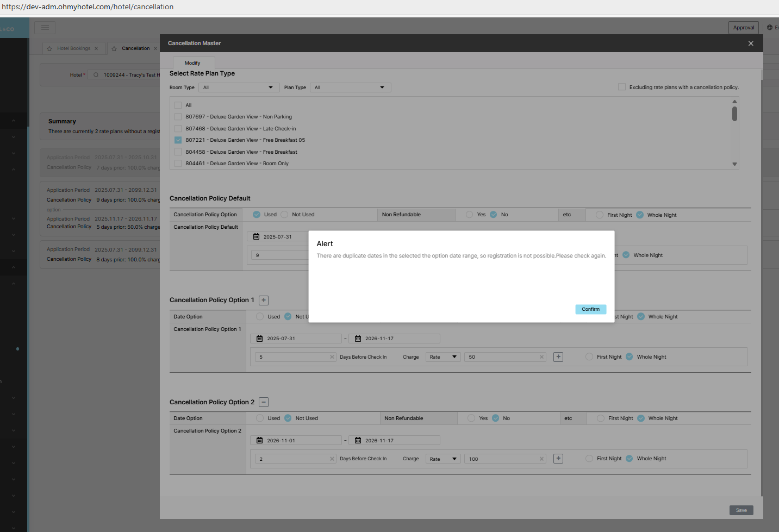Click the Option 2 charge field containing 100
This screenshot has width=779, height=532.
(505, 459)
